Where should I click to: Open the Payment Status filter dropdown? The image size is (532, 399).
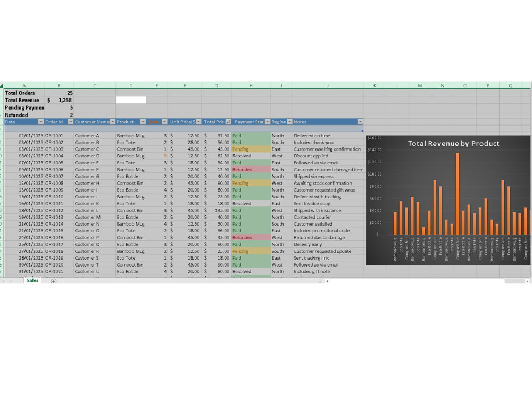coord(268,122)
